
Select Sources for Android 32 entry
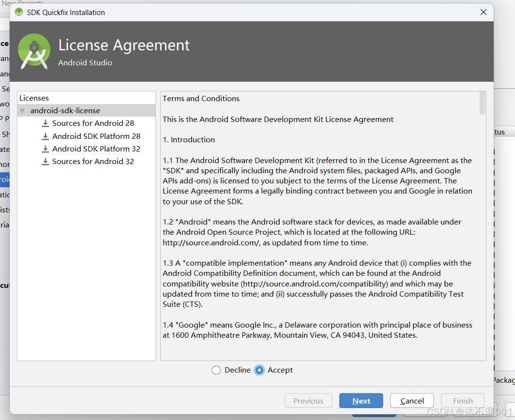[93, 161]
